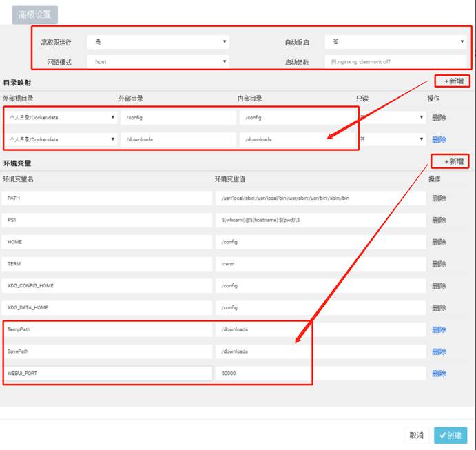The image size is (476, 450).
Task: Expand the 自动重启 dropdown
Action: click(395, 43)
